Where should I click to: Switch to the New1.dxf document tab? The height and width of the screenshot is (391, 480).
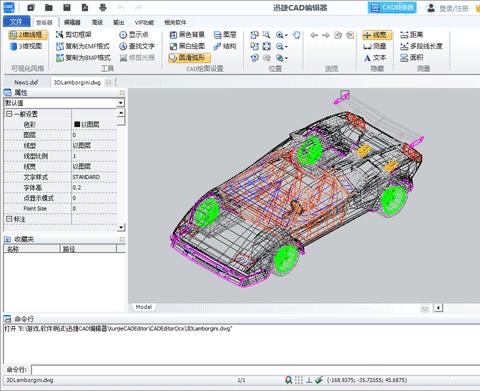(26, 82)
